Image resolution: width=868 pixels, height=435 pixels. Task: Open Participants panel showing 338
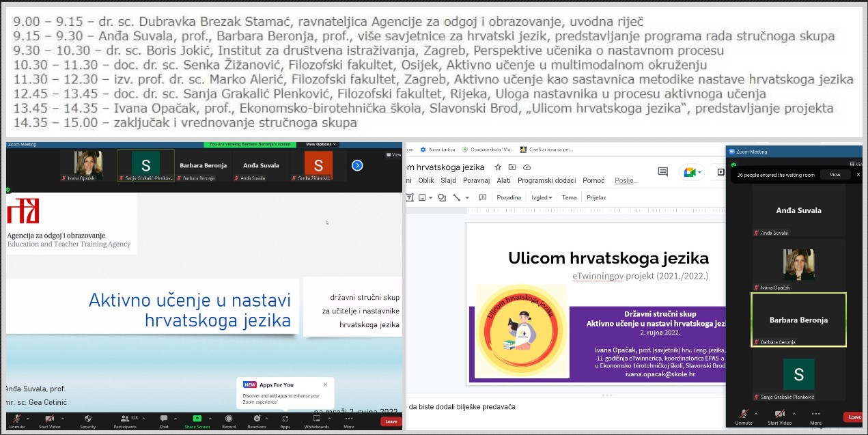point(124,421)
